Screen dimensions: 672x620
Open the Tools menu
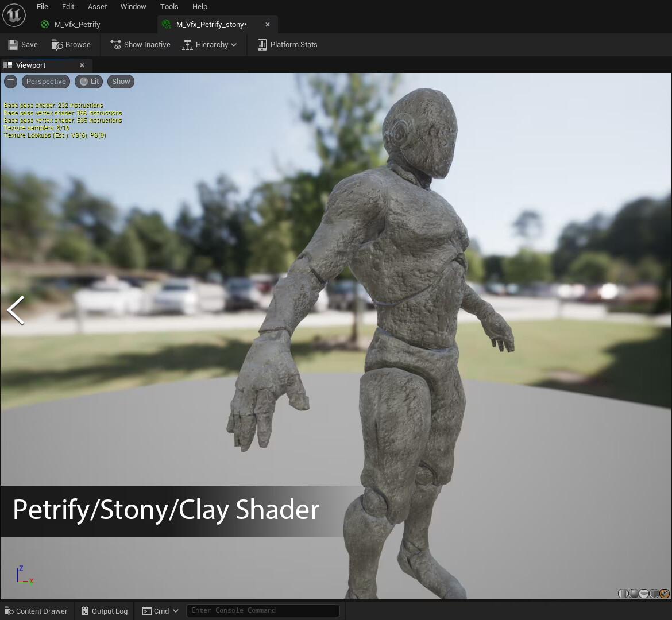pos(169,6)
